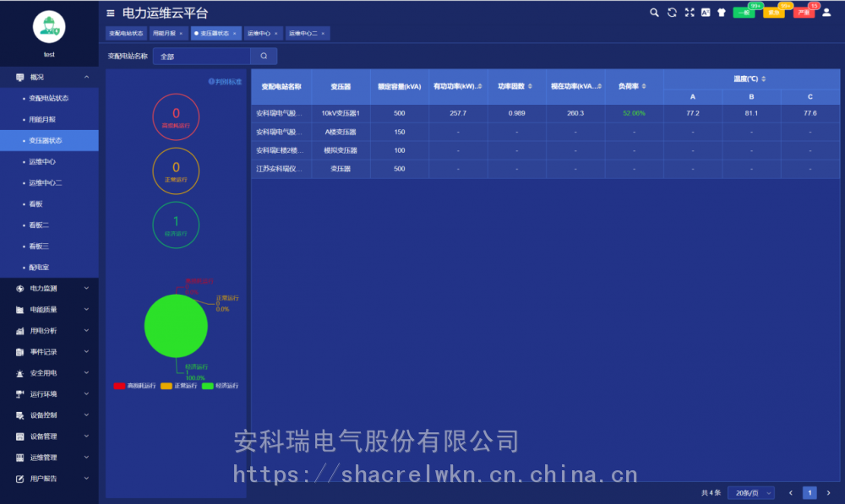Open the user account icon
Screen dimensions: 845x504
[826, 13]
